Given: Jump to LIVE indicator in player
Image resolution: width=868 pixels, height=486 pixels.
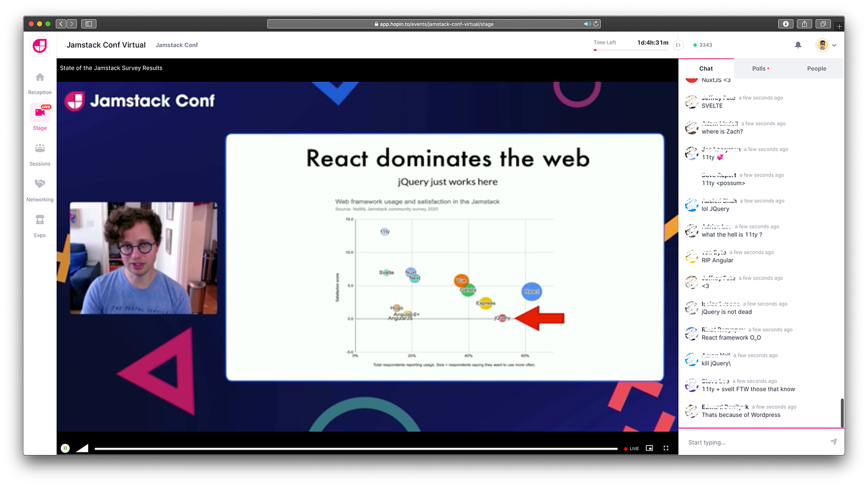Looking at the screenshot, I should pyautogui.click(x=631, y=448).
